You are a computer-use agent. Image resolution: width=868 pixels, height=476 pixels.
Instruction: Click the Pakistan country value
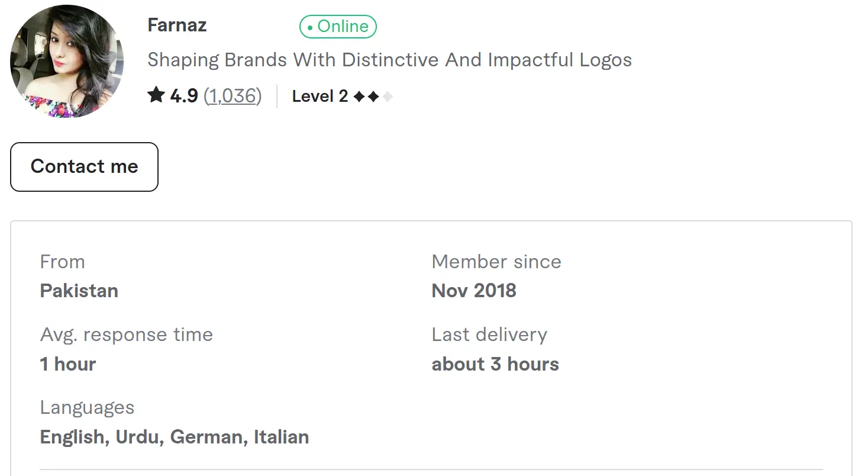click(x=79, y=291)
